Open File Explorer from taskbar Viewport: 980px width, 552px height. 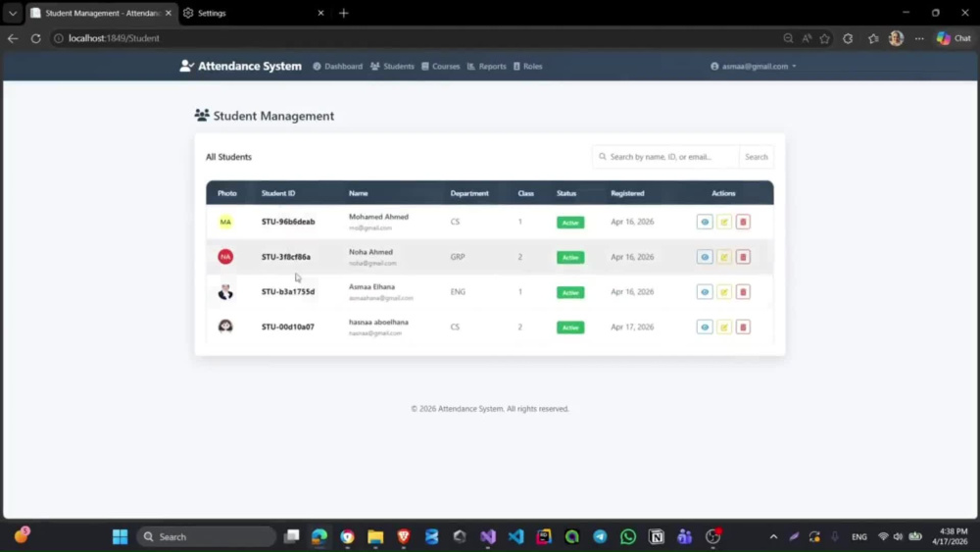click(375, 536)
